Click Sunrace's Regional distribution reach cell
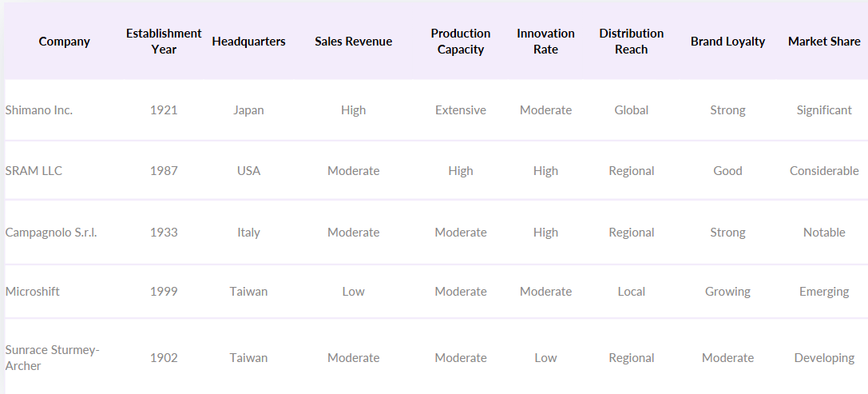The width and height of the screenshot is (868, 394). [631, 358]
